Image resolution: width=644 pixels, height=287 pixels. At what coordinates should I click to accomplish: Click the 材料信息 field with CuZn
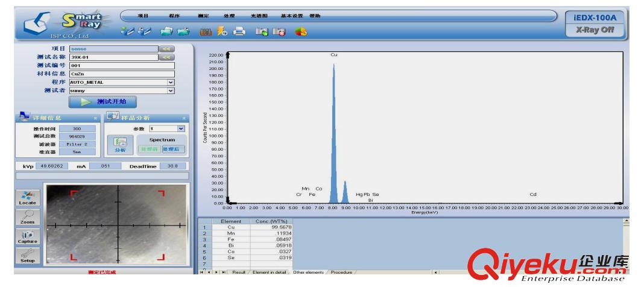122,74
